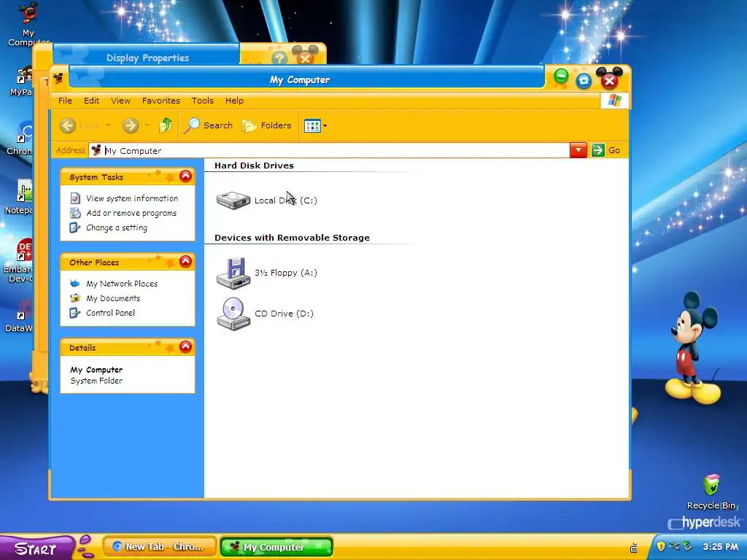This screenshot has width=747, height=560.
Task: Click the Control Panel sidebar icon
Action: (75, 313)
